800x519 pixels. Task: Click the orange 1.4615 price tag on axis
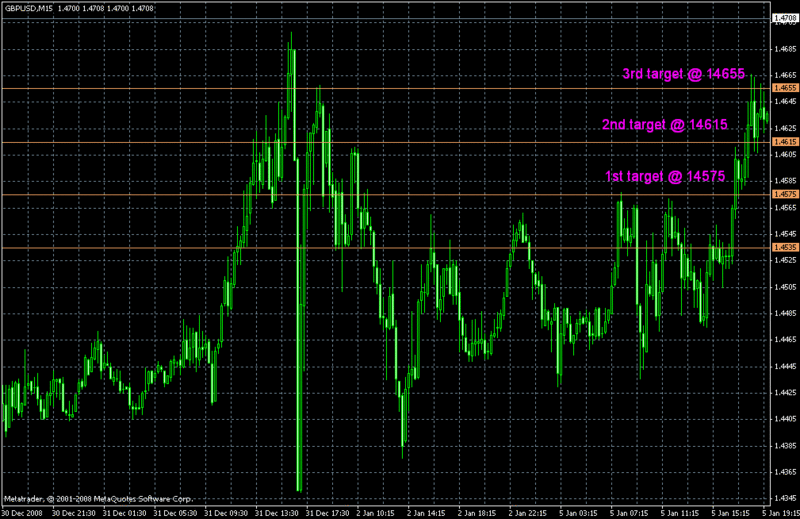pos(785,141)
